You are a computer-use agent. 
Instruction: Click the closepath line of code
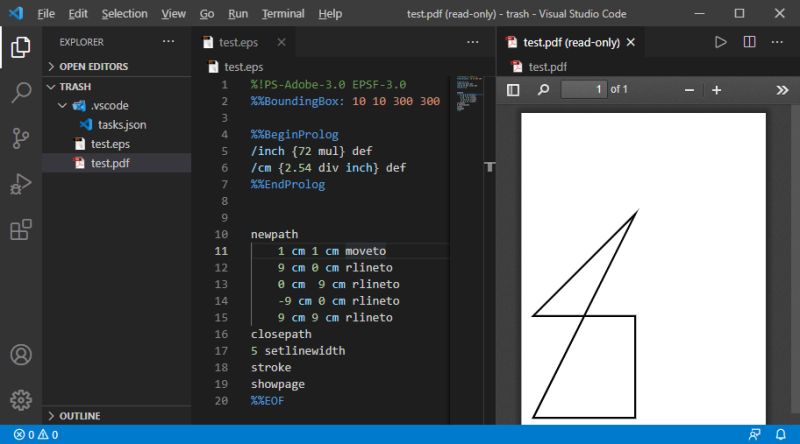coord(281,334)
